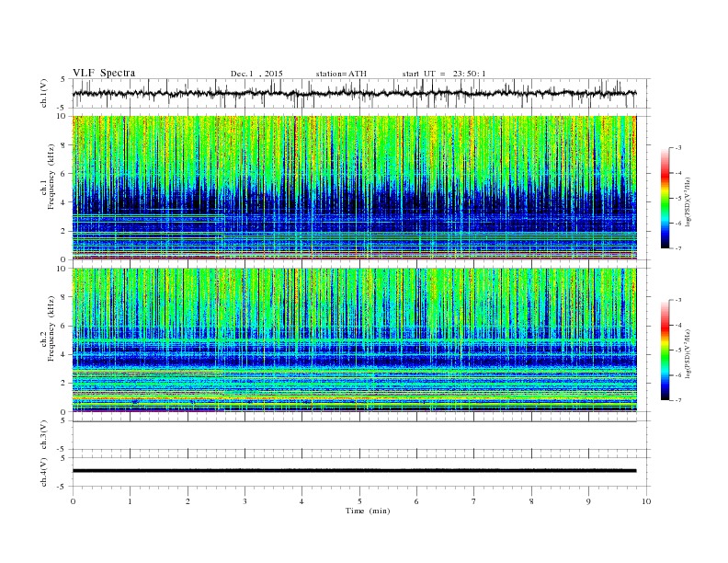728x563 pixels.
Task: Click the upper PSD color scale bar
Action: [x=665, y=198]
